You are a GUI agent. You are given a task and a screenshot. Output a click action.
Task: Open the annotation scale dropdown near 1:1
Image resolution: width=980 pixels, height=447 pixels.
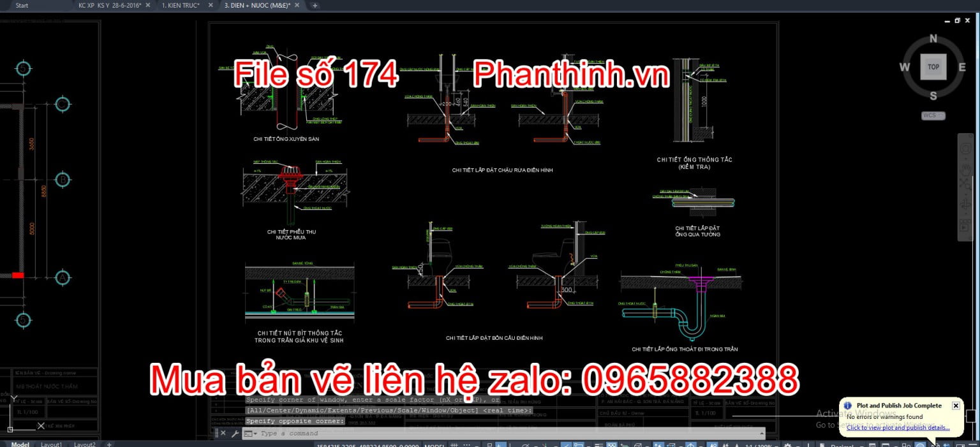[x=776, y=444]
